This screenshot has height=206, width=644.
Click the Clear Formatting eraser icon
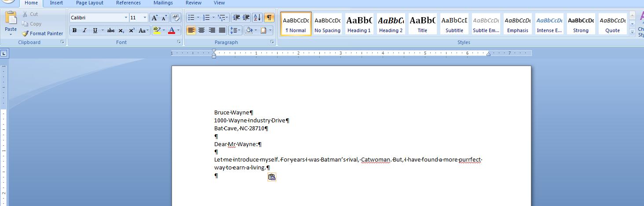coord(176,18)
